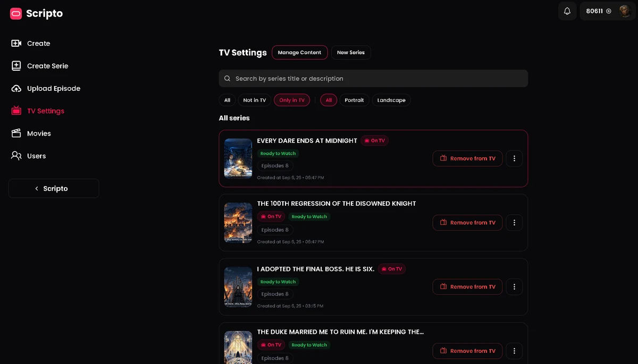Click On TV badge of Every Dare series
This screenshot has height=364, width=638.
click(375, 141)
